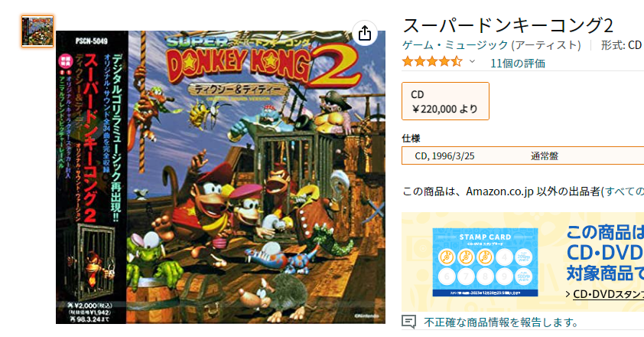Screen dimensions: 644x337
Task: Click the third stamped disc icon on stamp card
Action: (x=485, y=257)
